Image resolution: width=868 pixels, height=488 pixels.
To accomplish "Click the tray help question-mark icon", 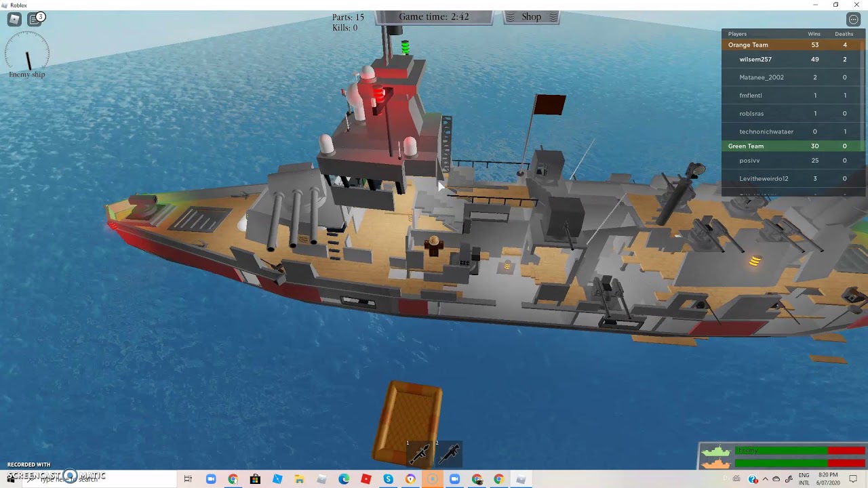I will (753, 479).
